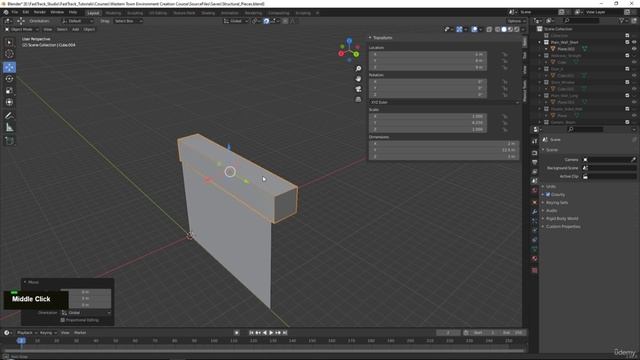Select the Add Cube tool
Image resolution: width=640 pixels, height=360 pixels.
click(x=9, y=141)
